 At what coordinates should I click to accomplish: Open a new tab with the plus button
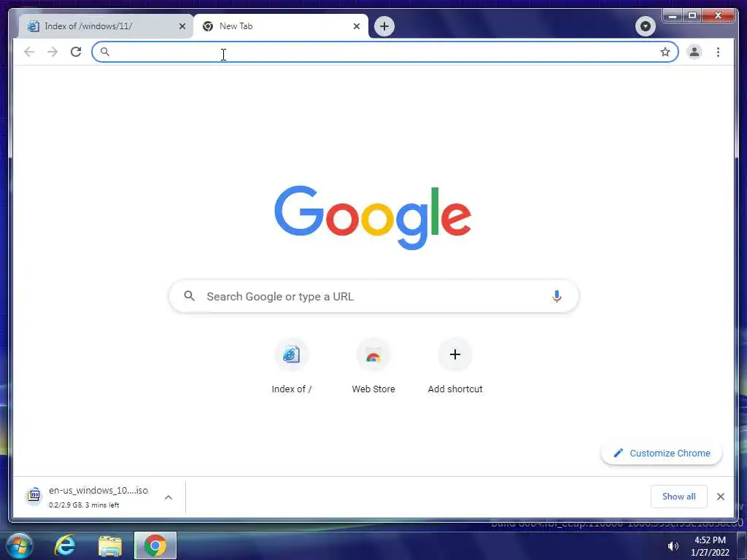point(384,26)
